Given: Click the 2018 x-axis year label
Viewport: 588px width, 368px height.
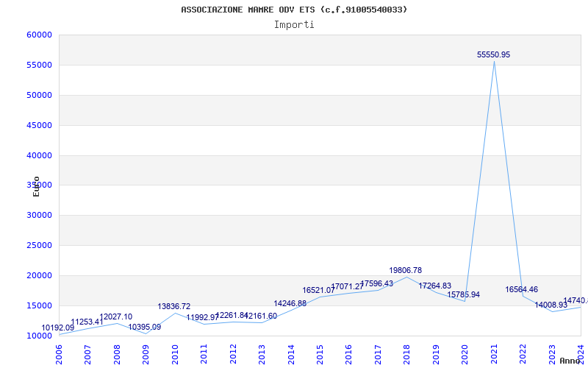Looking at the screenshot, I should pos(407,355).
